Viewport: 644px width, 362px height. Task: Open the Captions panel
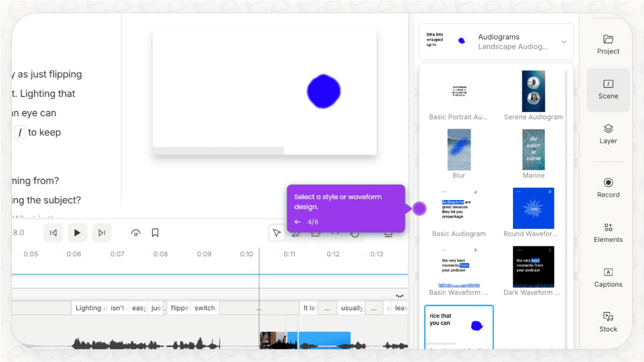pyautogui.click(x=608, y=277)
